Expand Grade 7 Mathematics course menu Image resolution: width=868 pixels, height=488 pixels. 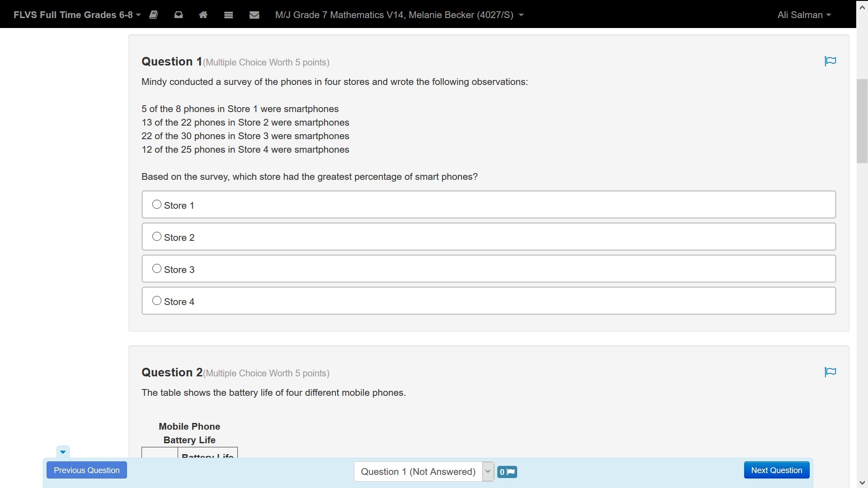point(399,15)
